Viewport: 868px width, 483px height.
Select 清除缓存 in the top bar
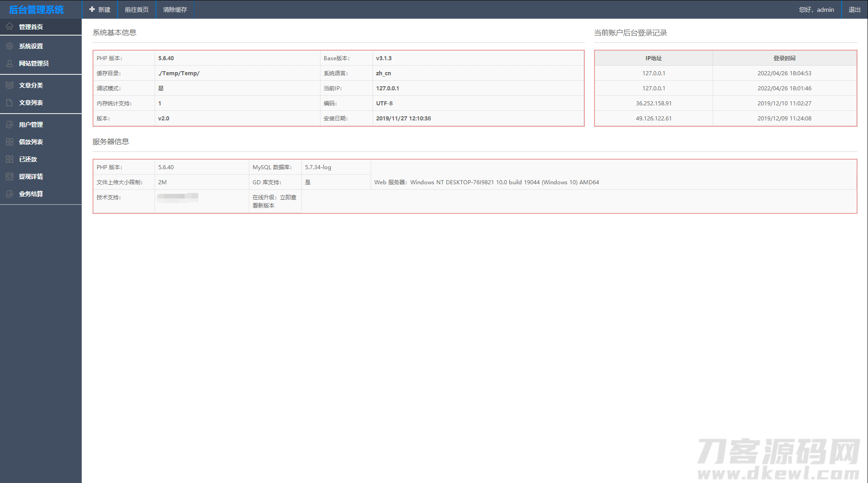pyautogui.click(x=175, y=10)
